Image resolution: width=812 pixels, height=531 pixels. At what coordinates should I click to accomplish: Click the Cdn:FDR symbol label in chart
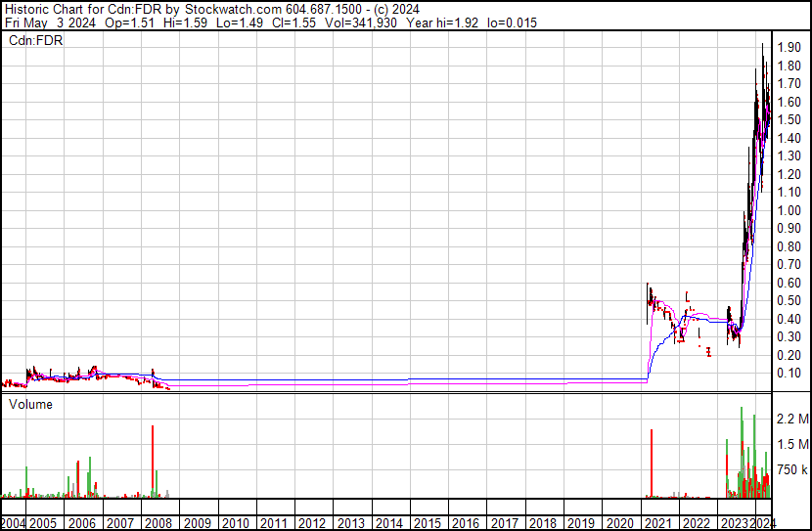(36, 41)
